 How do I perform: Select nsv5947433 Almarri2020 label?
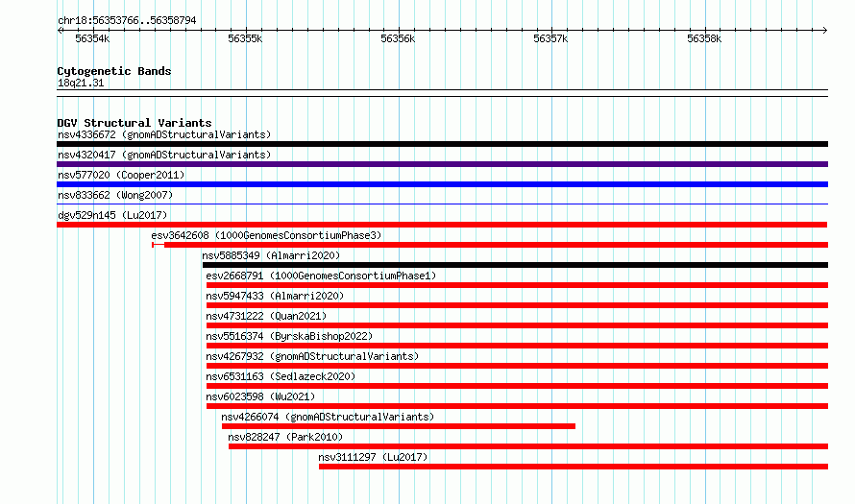pos(275,296)
